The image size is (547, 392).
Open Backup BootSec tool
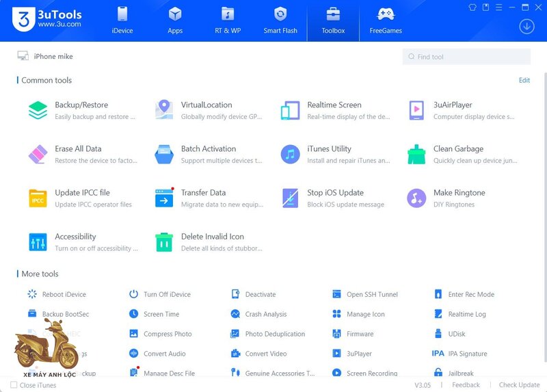coord(58,314)
